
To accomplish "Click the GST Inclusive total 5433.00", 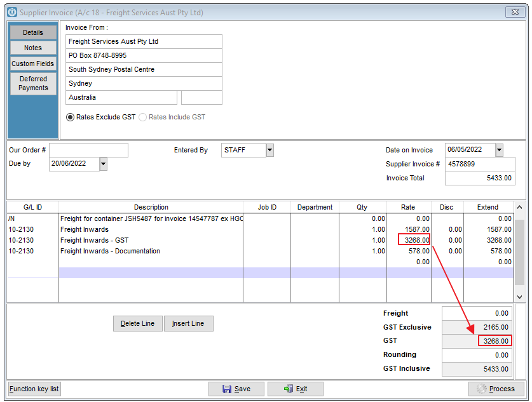I will click(x=477, y=369).
